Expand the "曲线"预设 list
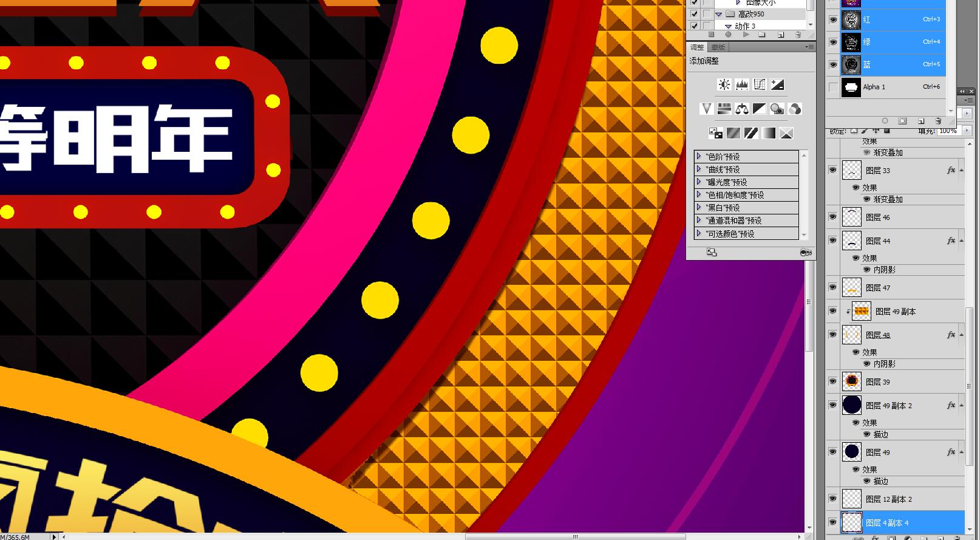This screenshot has width=980, height=540. coord(699,169)
